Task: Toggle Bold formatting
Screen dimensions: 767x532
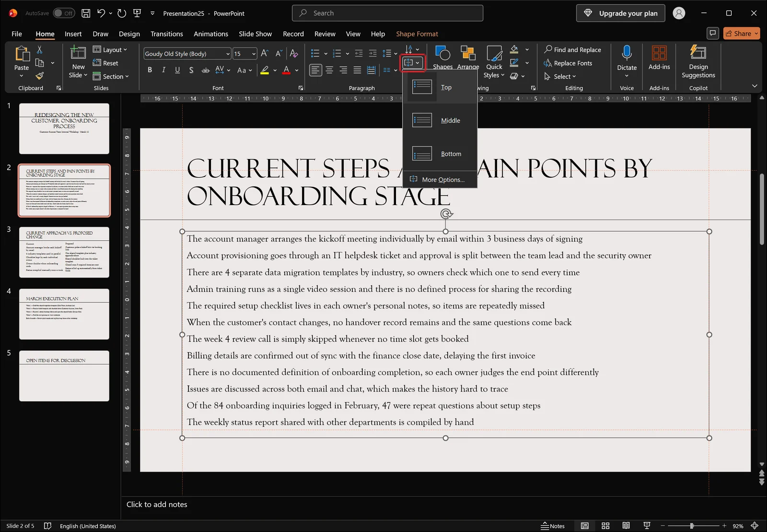Action: pos(150,70)
